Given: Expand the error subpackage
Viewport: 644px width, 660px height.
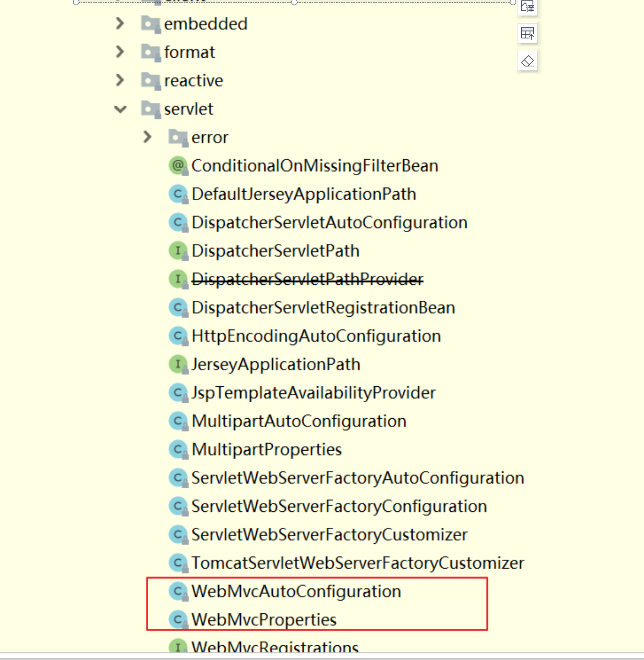Looking at the screenshot, I should pyautogui.click(x=147, y=137).
